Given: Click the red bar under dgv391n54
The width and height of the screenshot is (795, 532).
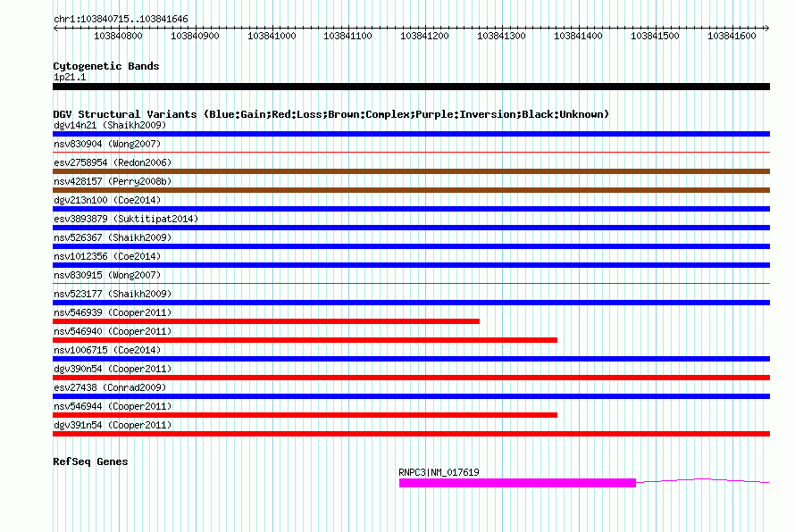Looking at the screenshot, I should (x=411, y=434).
